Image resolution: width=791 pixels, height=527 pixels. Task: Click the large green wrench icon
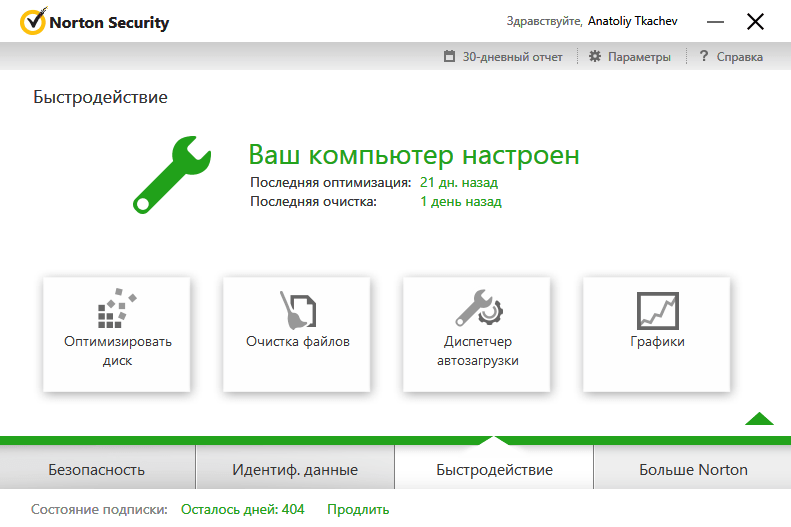tap(171, 173)
